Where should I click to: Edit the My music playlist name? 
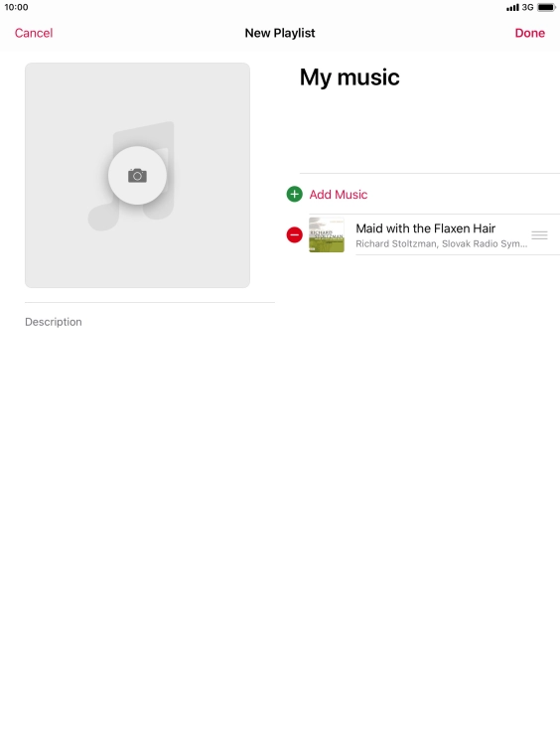click(350, 77)
